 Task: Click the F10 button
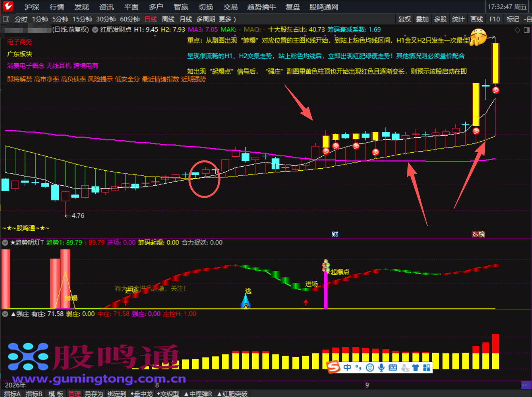coord(494,19)
